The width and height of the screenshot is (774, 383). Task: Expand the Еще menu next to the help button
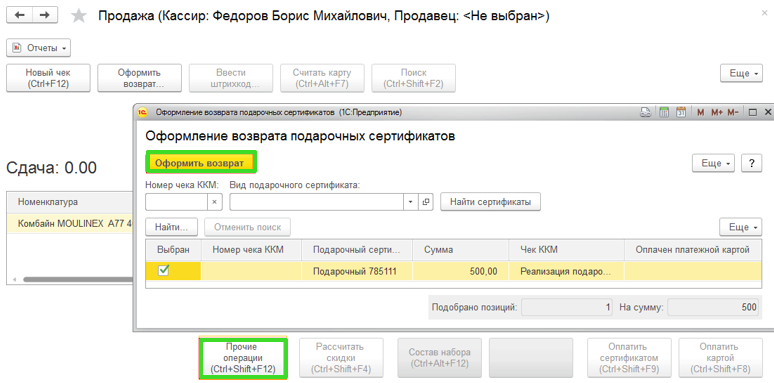coord(714,163)
